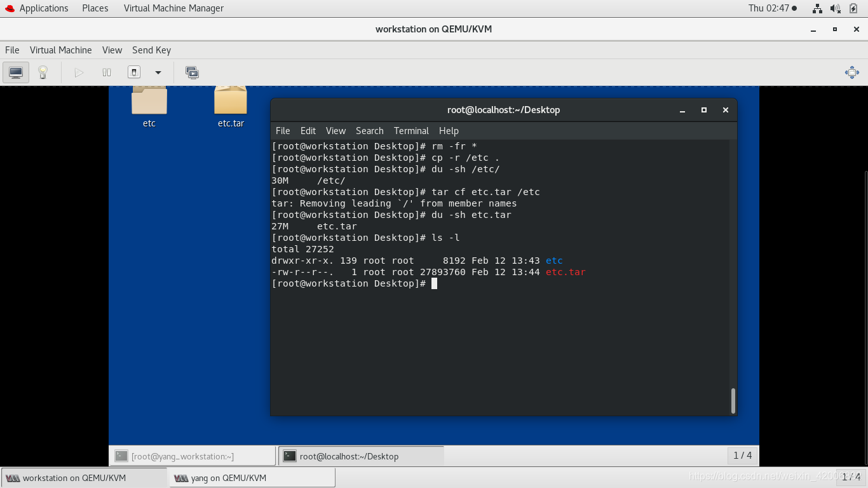Click the clock Thu 02:47
868x488 pixels.
772,8
